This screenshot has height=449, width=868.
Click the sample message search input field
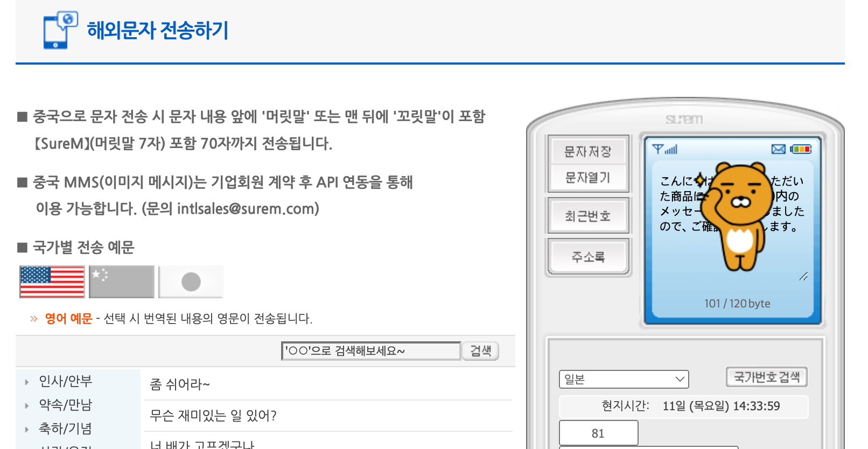(371, 351)
